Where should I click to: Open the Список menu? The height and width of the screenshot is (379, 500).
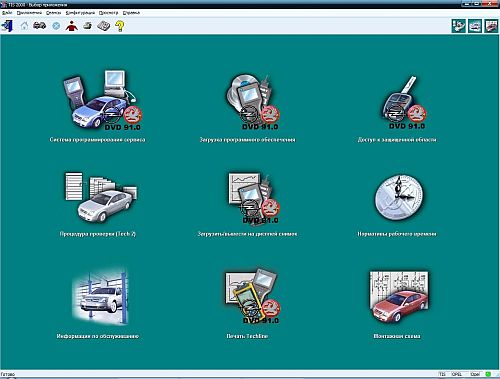pos(53,13)
